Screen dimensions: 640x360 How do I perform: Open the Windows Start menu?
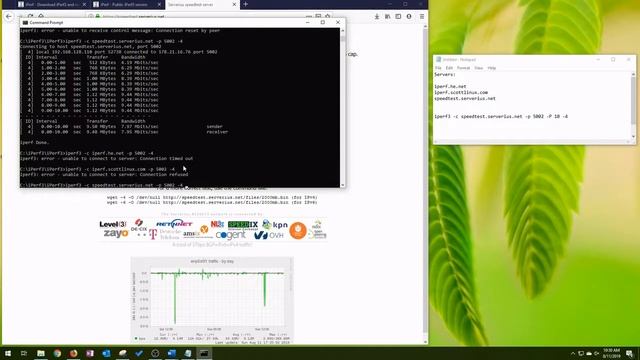pyautogui.click(x=8, y=353)
